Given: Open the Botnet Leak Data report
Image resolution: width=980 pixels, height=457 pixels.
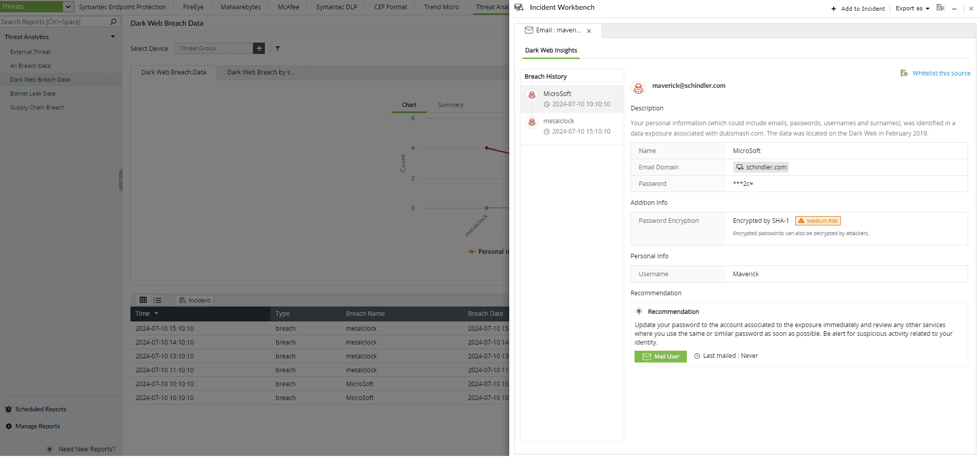Looking at the screenshot, I should click(33, 93).
